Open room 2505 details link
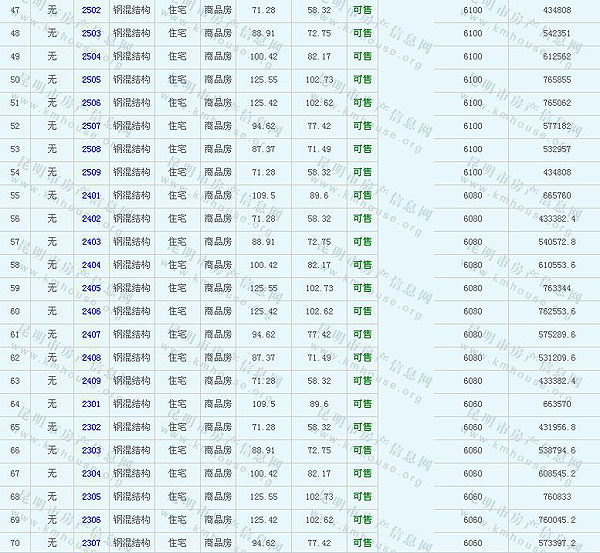The height and width of the screenshot is (553, 600). click(91, 79)
